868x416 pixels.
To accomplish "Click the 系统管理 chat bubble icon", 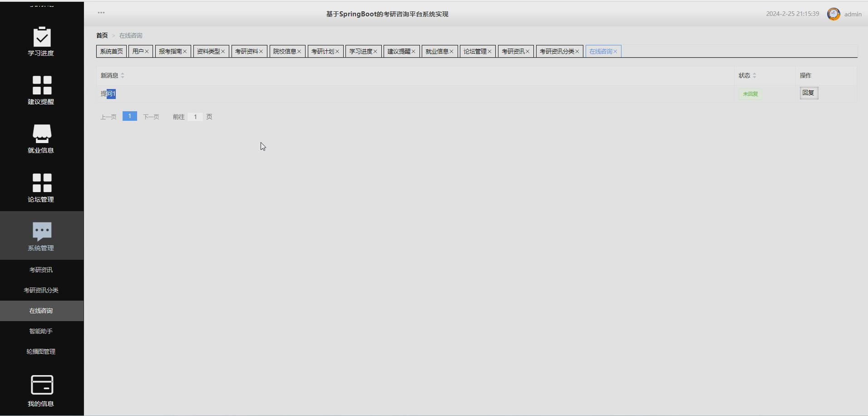I will [x=42, y=231].
